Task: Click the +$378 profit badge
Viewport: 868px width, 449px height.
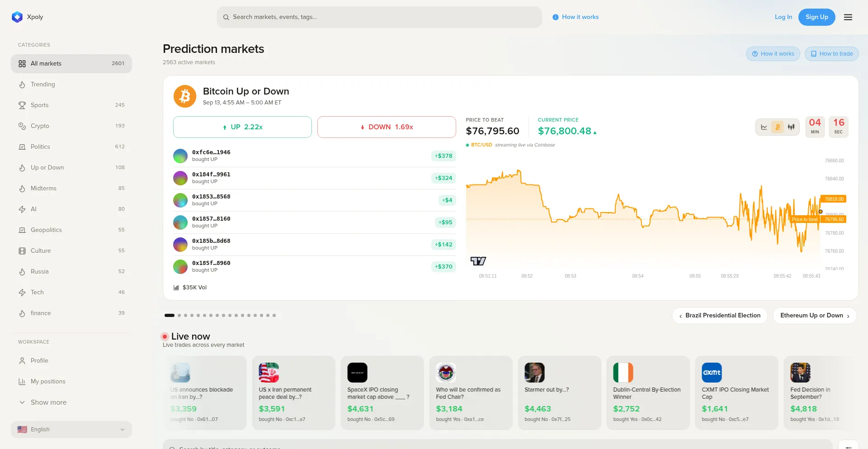Action: click(443, 156)
